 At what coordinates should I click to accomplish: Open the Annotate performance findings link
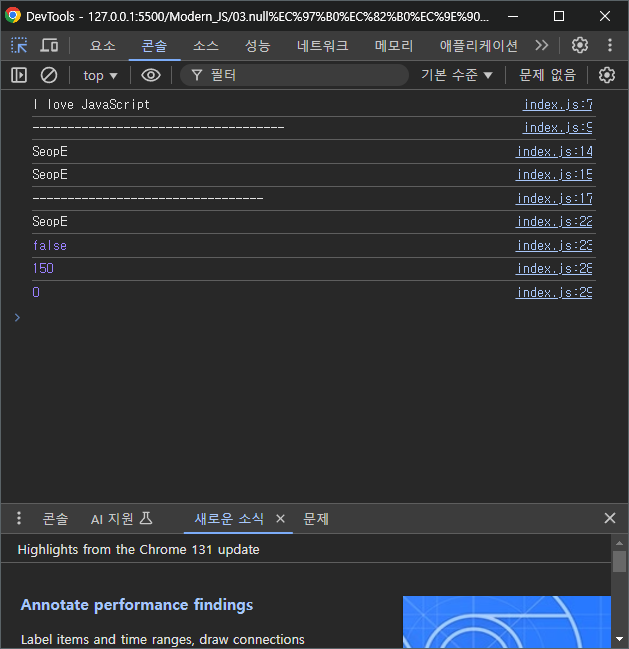pyautogui.click(x=137, y=605)
